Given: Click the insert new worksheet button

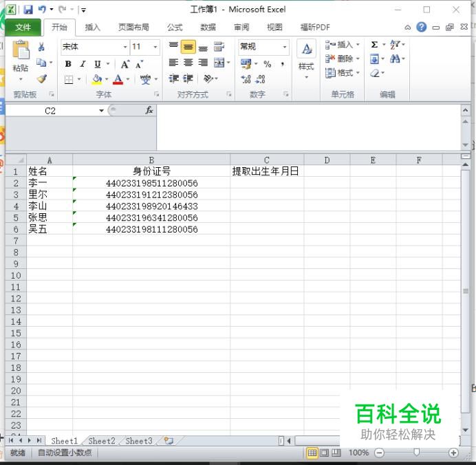Looking at the screenshot, I should pyautogui.click(x=169, y=441).
